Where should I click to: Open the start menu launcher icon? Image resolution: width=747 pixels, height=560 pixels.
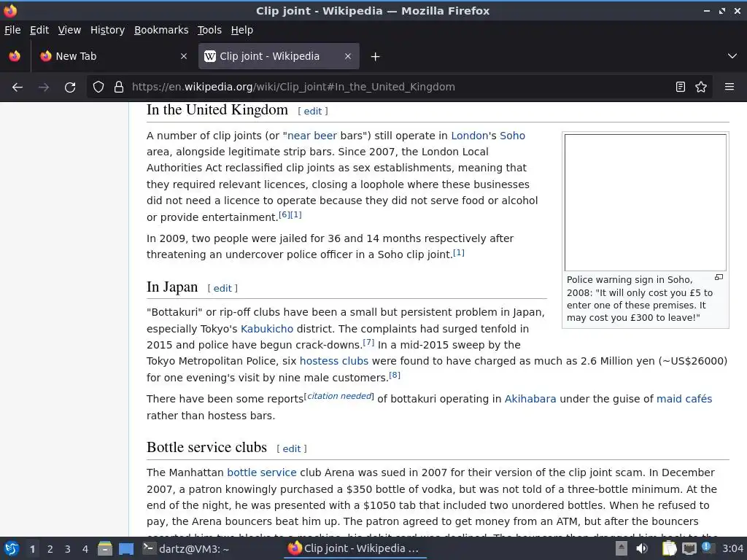click(x=12, y=548)
